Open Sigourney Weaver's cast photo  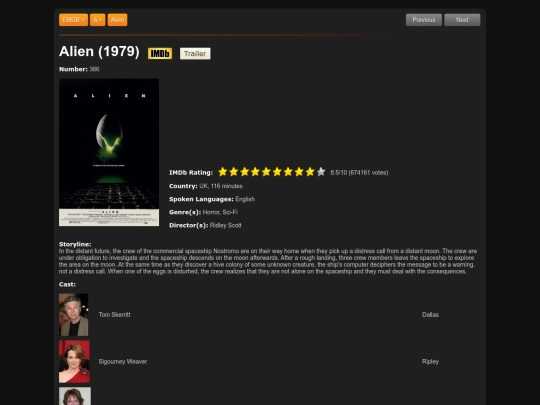(x=74, y=362)
